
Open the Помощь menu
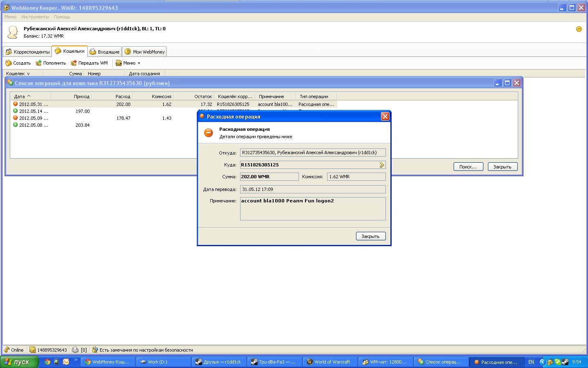point(62,17)
